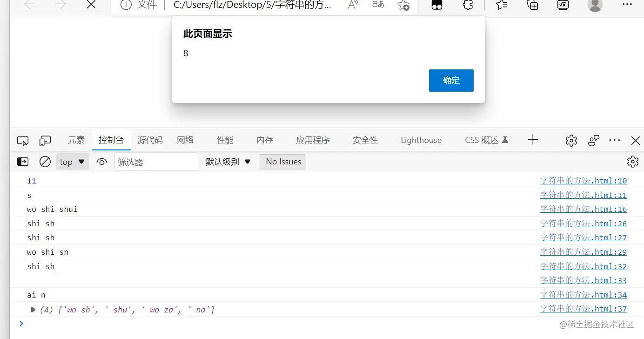The image size is (644, 339).
Task: Open the top frame context dropdown
Action: pyautogui.click(x=72, y=162)
